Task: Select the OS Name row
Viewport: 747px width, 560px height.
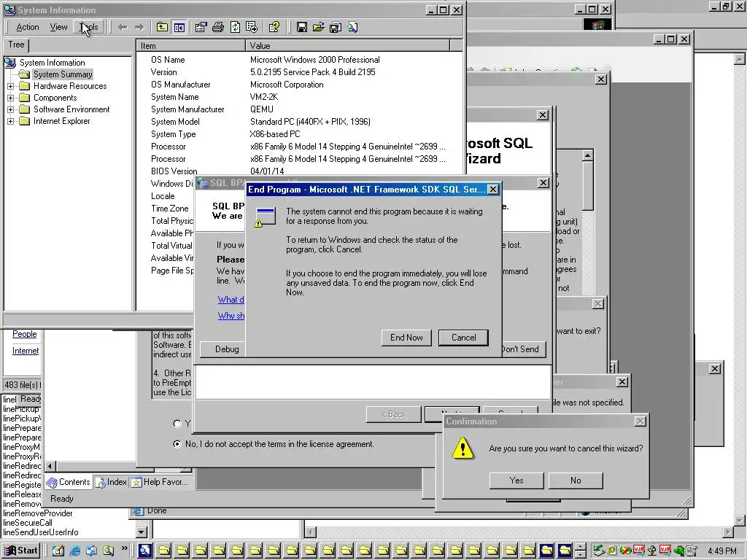Action: pyautogui.click(x=298, y=60)
